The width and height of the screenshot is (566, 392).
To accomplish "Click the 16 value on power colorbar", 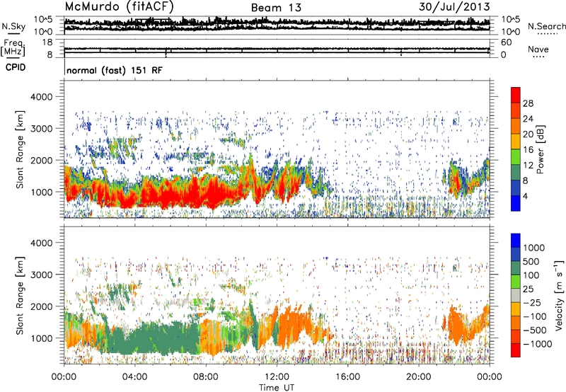I will (528, 150).
